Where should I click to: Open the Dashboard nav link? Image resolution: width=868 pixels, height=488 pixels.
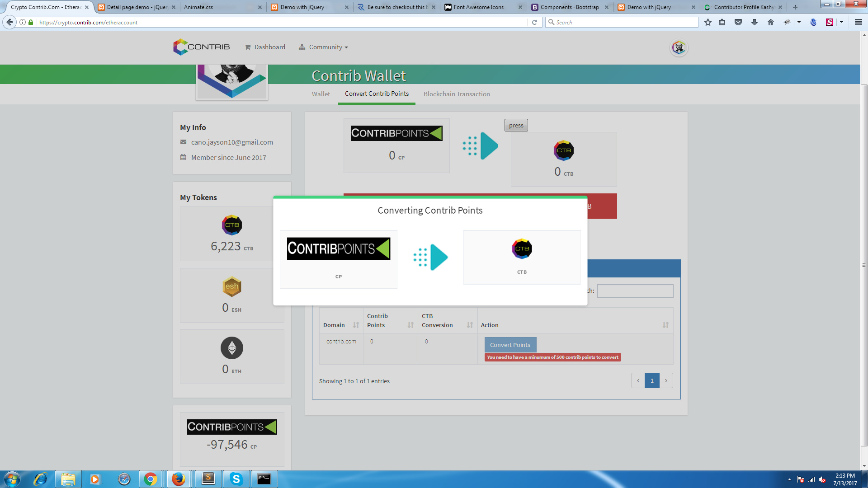265,47
